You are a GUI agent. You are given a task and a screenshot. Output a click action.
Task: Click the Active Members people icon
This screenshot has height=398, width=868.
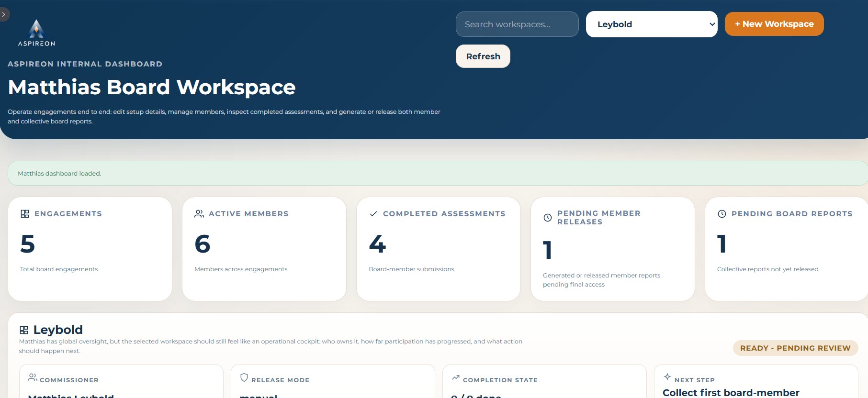(199, 214)
